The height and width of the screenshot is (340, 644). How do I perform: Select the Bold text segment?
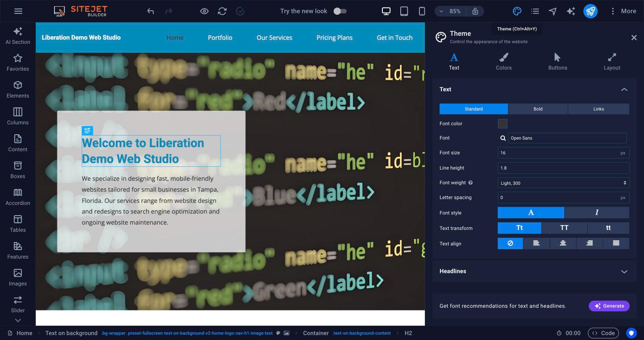pos(538,109)
